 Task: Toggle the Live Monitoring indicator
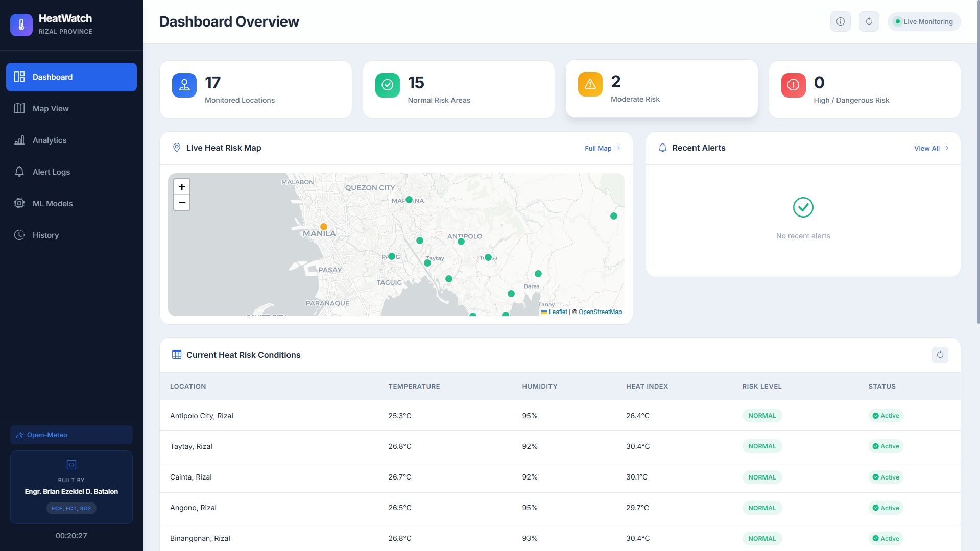[x=924, y=21]
